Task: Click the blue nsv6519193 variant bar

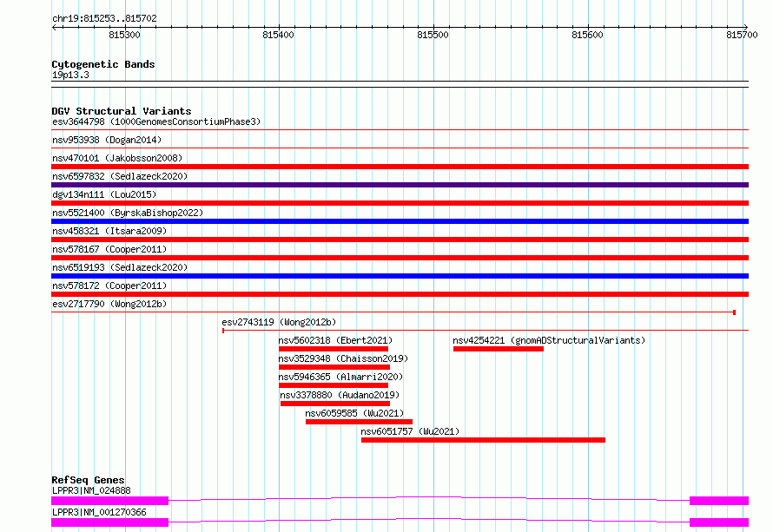Action: [400, 276]
